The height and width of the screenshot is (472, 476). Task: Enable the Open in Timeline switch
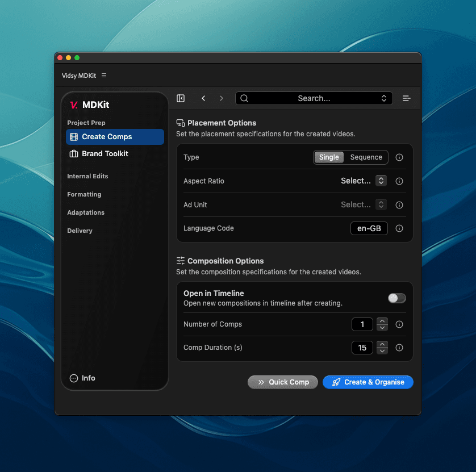397,298
